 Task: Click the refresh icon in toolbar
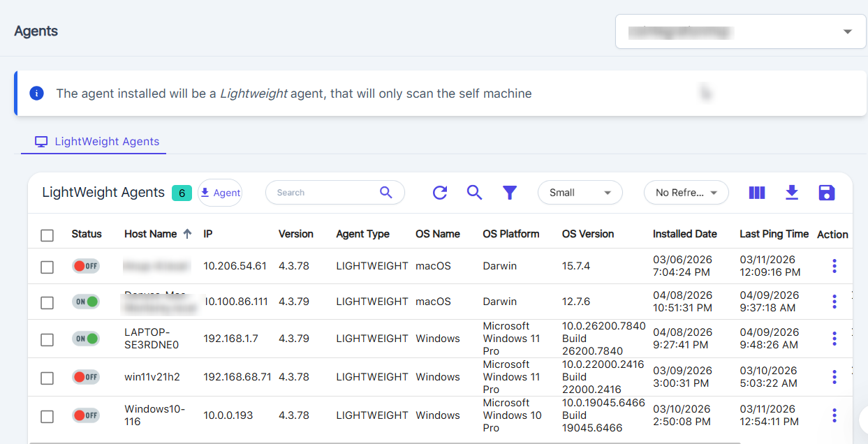point(440,193)
